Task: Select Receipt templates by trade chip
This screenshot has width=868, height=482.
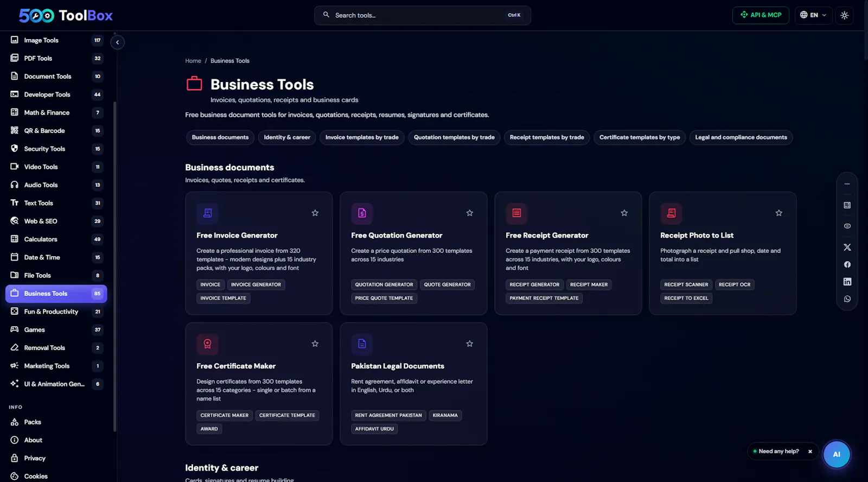Action: (x=547, y=137)
